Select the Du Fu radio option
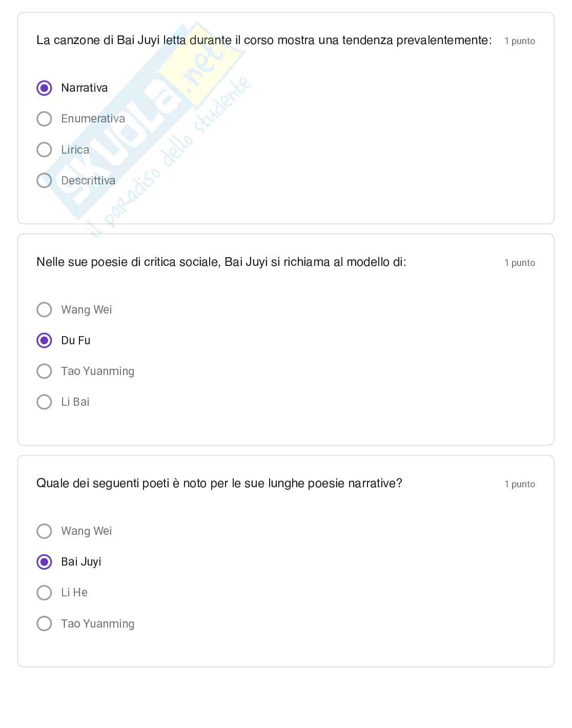 coord(45,340)
